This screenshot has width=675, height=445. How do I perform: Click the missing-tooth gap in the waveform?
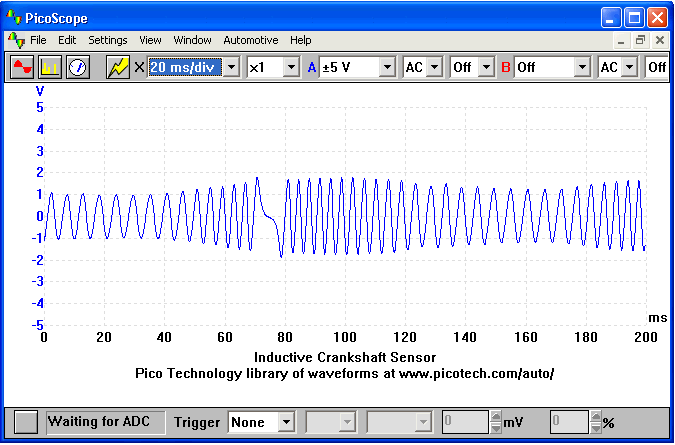[x=270, y=217]
